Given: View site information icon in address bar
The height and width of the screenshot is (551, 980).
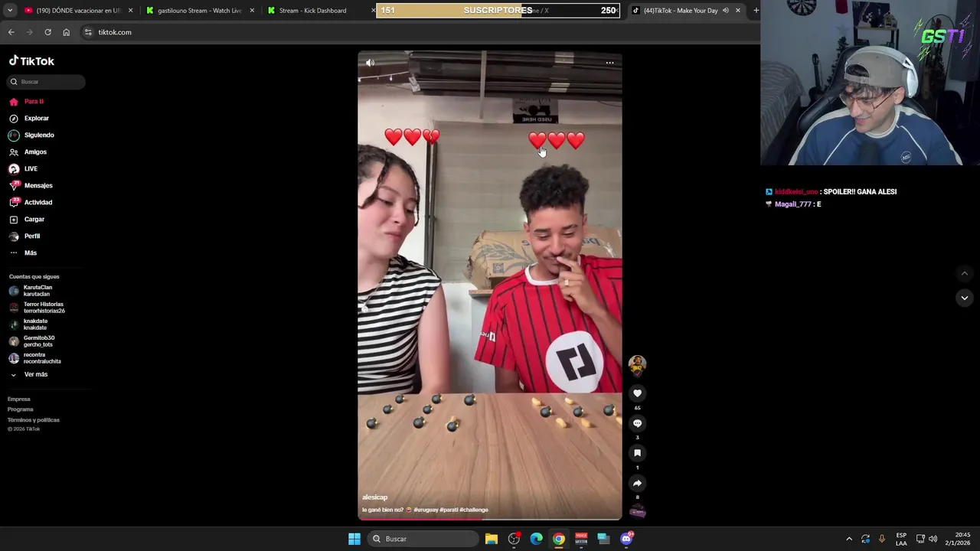Looking at the screenshot, I should coord(88,32).
